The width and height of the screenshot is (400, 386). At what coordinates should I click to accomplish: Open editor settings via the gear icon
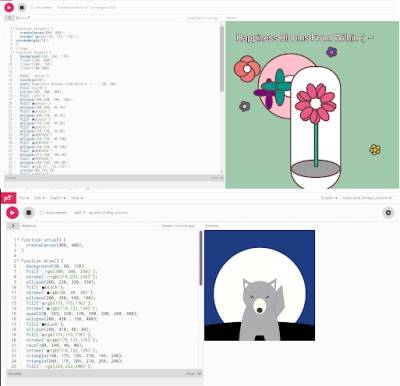[388, 212]
